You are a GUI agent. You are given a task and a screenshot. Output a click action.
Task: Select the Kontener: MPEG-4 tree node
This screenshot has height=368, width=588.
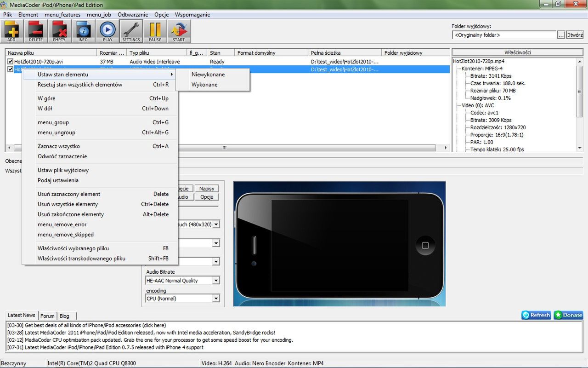tap(482, 69)
